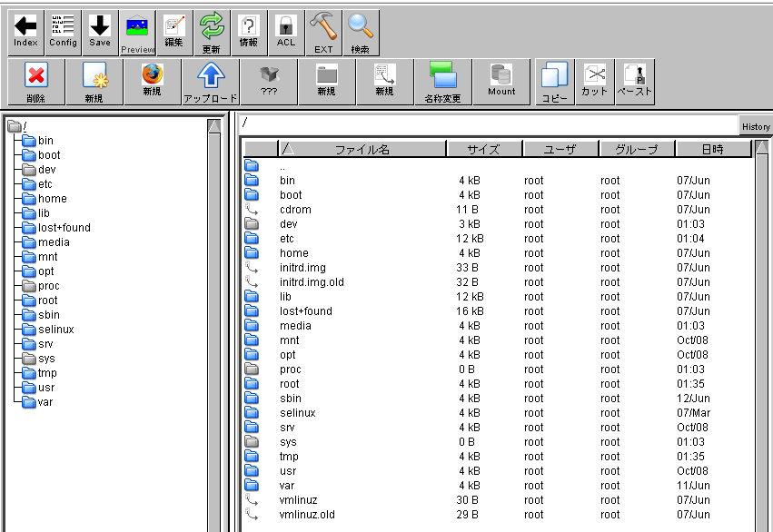This screenshot has width=773, height=532.
Task: Sort by グループ column header
Action: pyautogui.click(x=637, y=149)
